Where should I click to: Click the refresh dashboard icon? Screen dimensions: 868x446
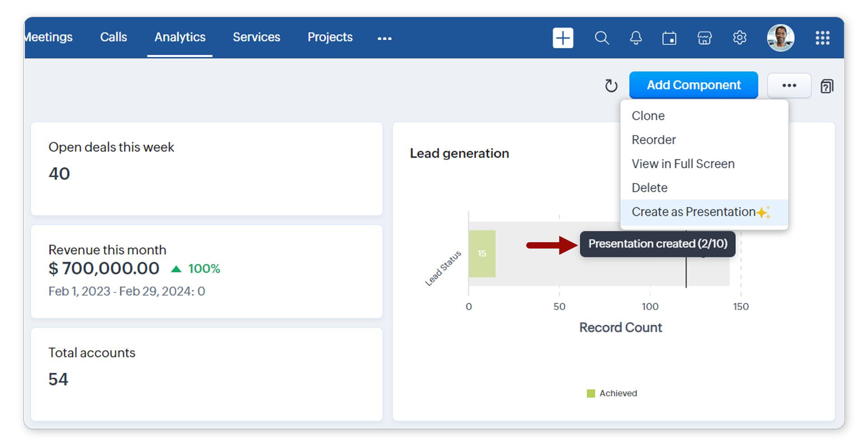[x=611, y=85]
